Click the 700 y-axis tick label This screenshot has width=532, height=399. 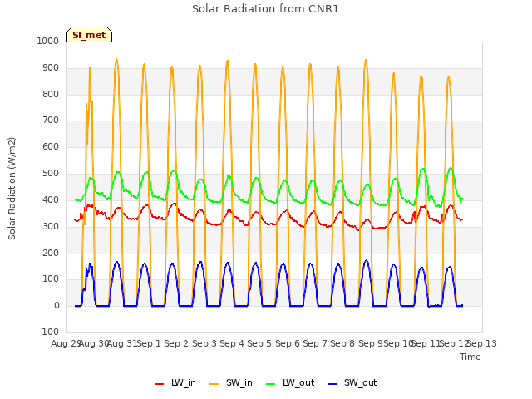(51, 120)
